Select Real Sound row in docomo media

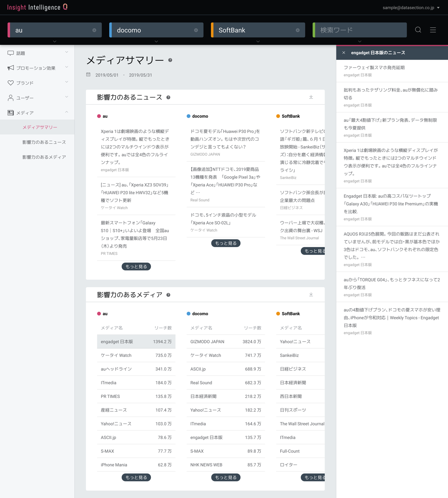[226, 383]
